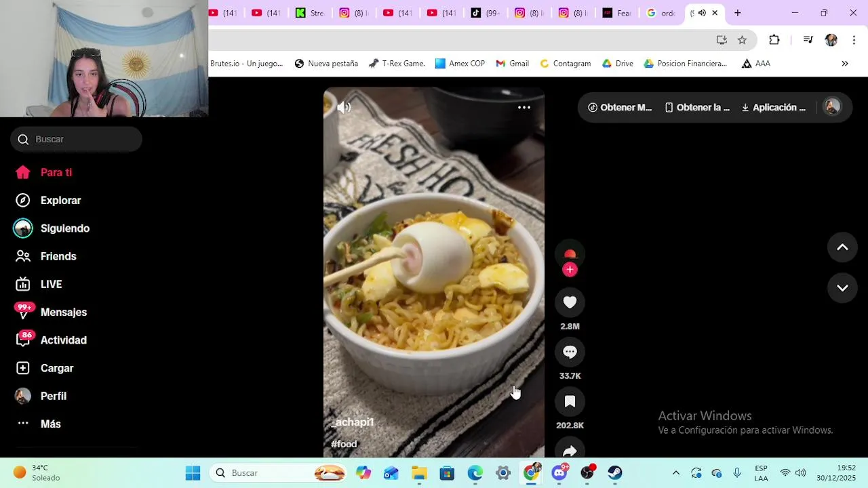Open the Amex COP bookmark
This screenshot has width=868, height=488.
[460, 64]
